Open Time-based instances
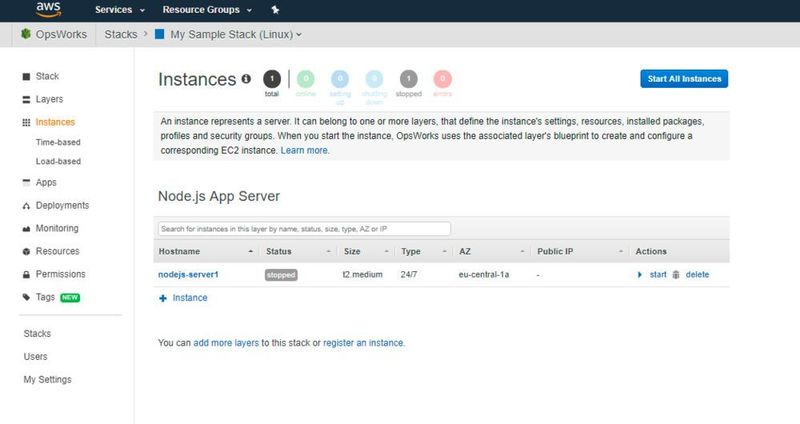The height and width of the screenshot is (424, 800). pyautogui.click(x=58, y=142)
